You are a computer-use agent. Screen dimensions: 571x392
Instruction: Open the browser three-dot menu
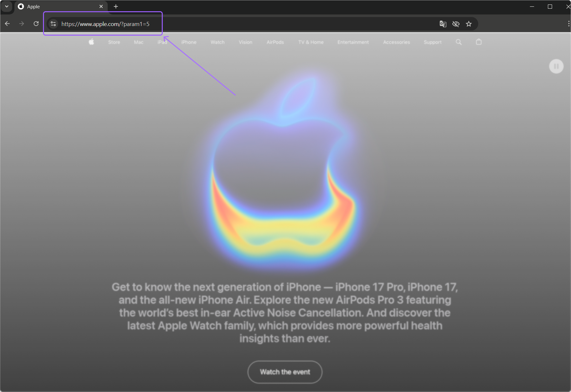click(x=568, y=24)
